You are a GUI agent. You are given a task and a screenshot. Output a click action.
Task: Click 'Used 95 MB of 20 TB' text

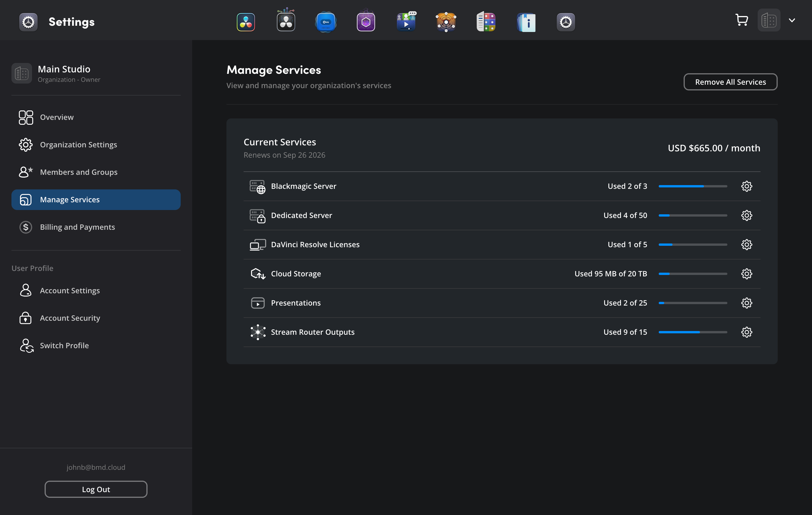click(x=611, y=274)
